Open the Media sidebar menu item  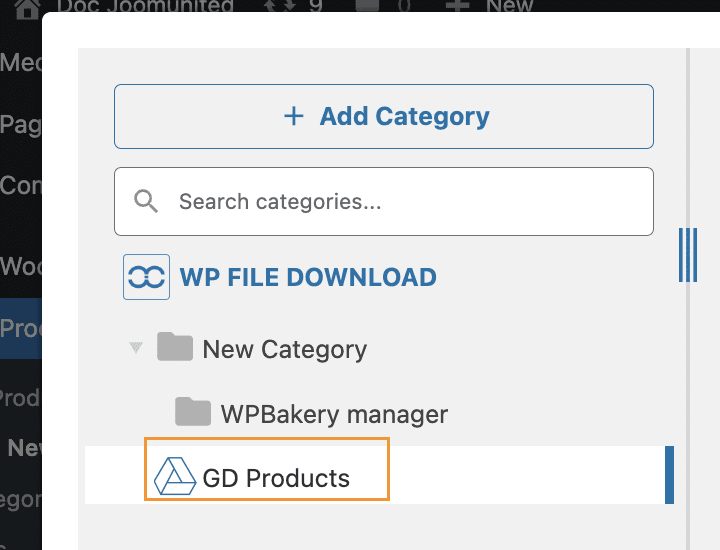(x=20, y=62)
